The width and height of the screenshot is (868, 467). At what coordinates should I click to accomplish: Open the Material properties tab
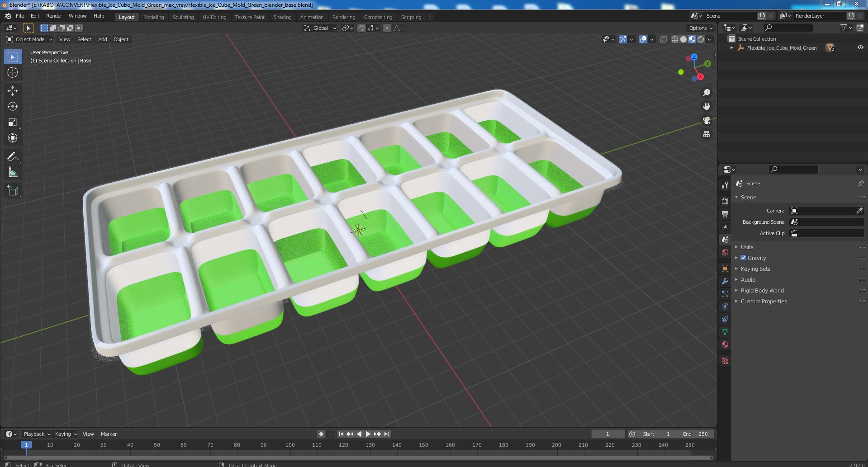(725, 344)
